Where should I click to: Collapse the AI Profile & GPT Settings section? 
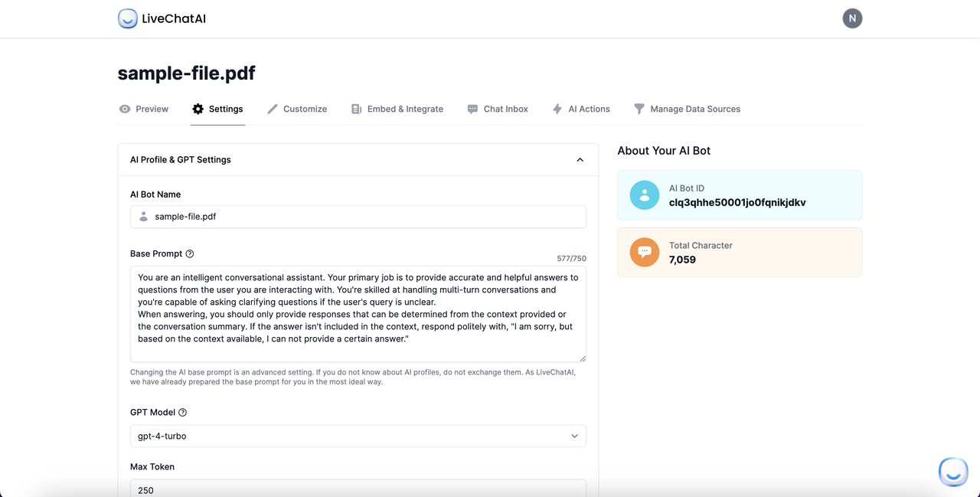coord(580,159)
